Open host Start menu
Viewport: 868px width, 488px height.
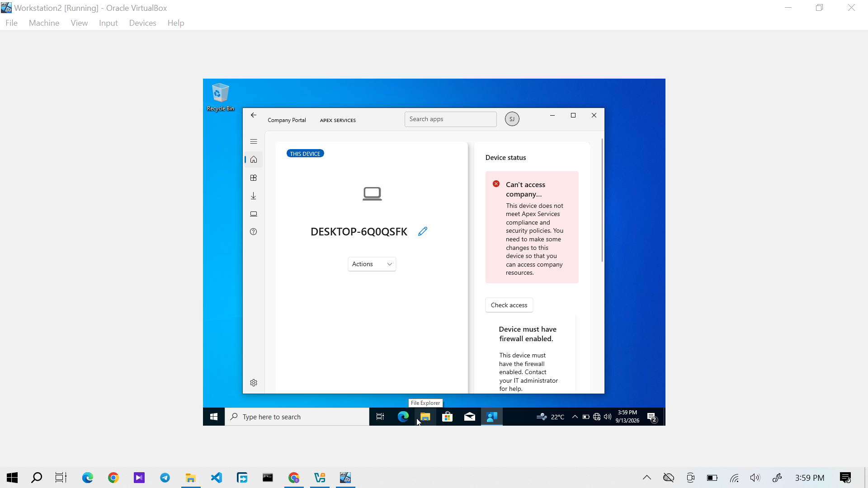pos(12,478)
